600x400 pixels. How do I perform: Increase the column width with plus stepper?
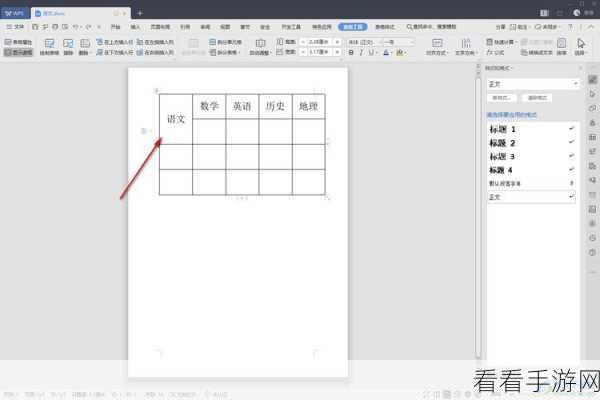point(337,52)
